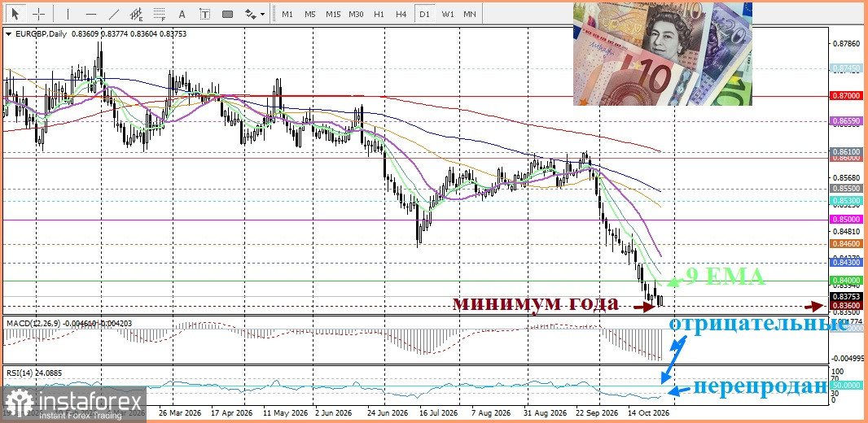Choose the vertical line drawing tool
The width and height of the screenshot is (868, 423).
[68, 14]
